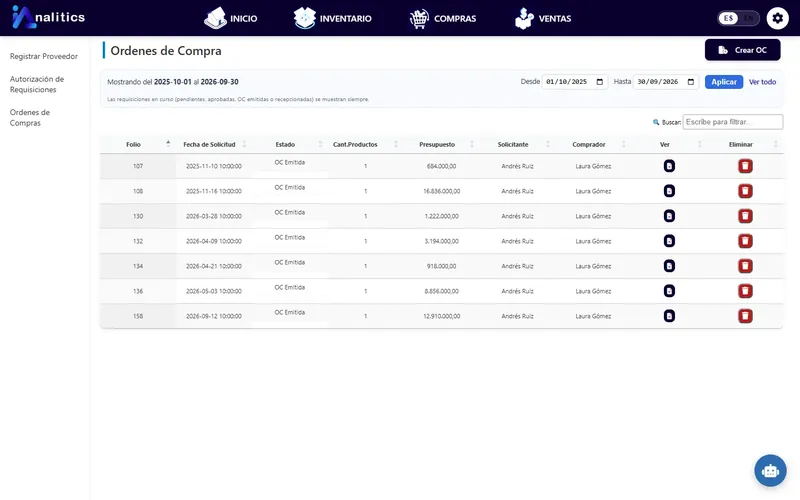Click the Crear OC button
This screenshot has height=500, width=800.
click(x=742, y=50)
